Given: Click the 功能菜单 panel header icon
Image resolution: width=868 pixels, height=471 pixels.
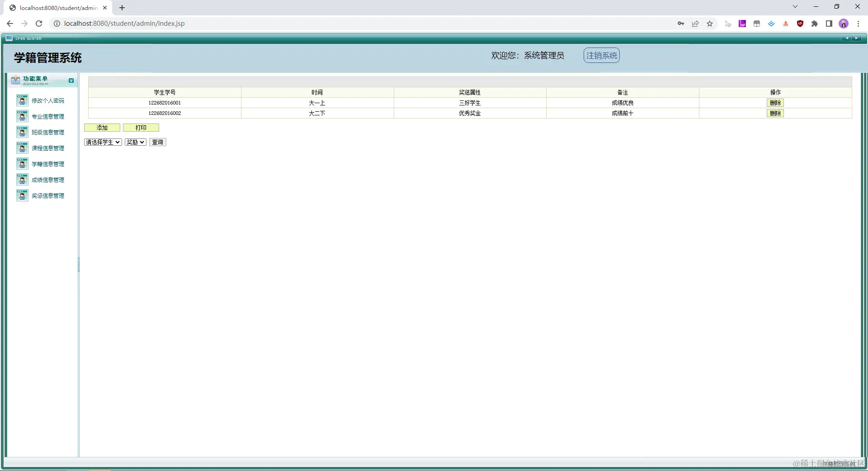Looking at the screenshot, I should 16,80.
